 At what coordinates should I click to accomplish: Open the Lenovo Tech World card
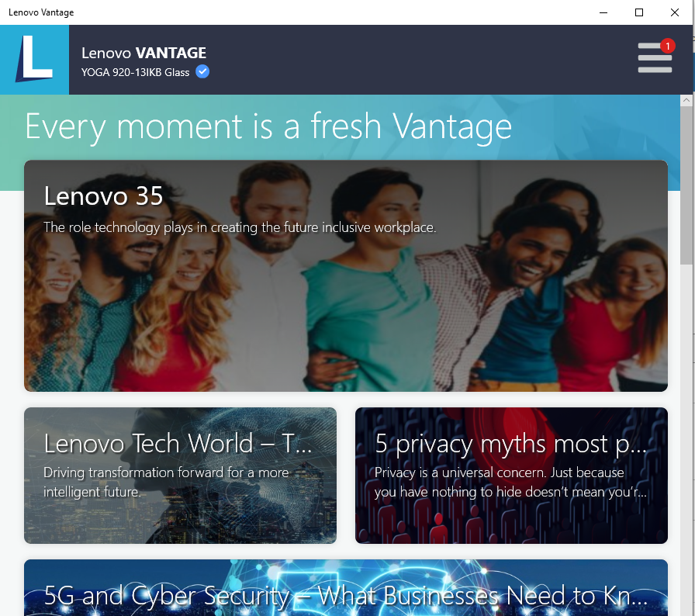tap(181, 476)
